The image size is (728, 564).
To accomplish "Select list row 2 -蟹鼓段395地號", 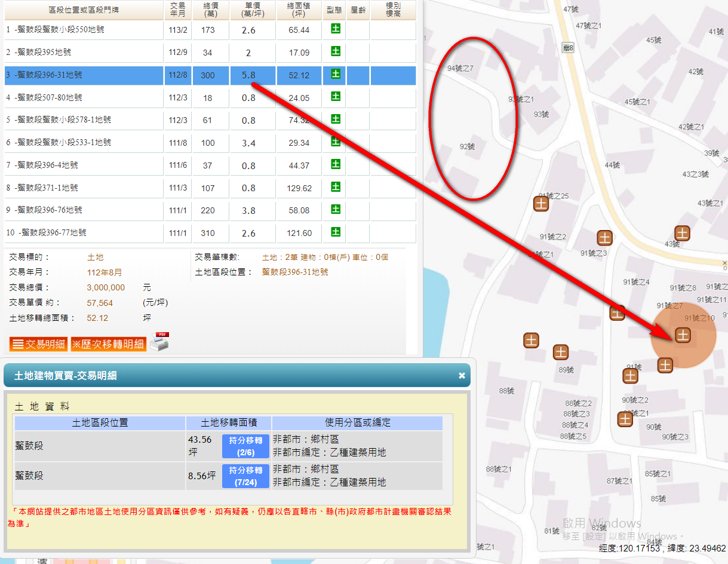I will (x=210, y=53).
